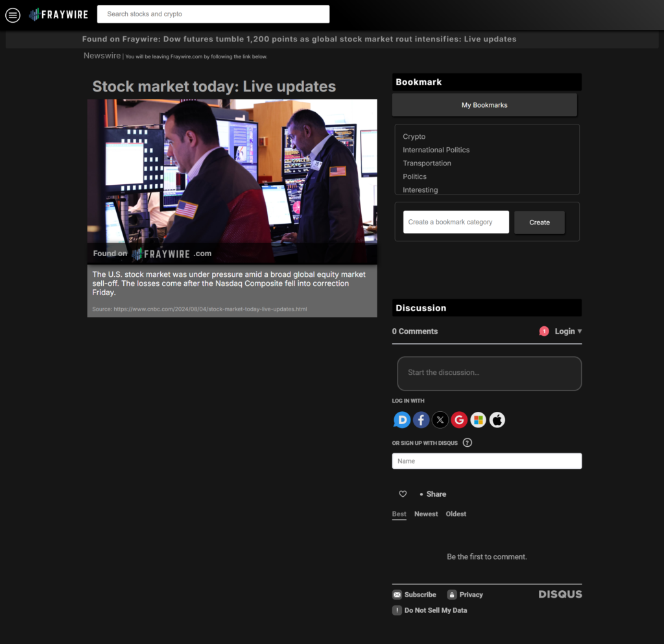Click the Dow futures tumble headline banner
The width and height of the screenshot is (664, 644).
point(299,39)
